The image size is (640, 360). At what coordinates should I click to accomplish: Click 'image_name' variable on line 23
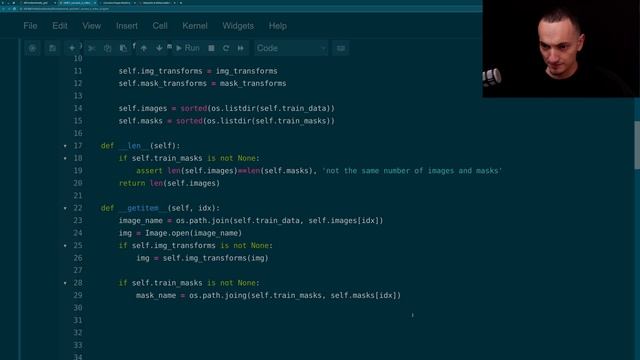click(140, 220)
